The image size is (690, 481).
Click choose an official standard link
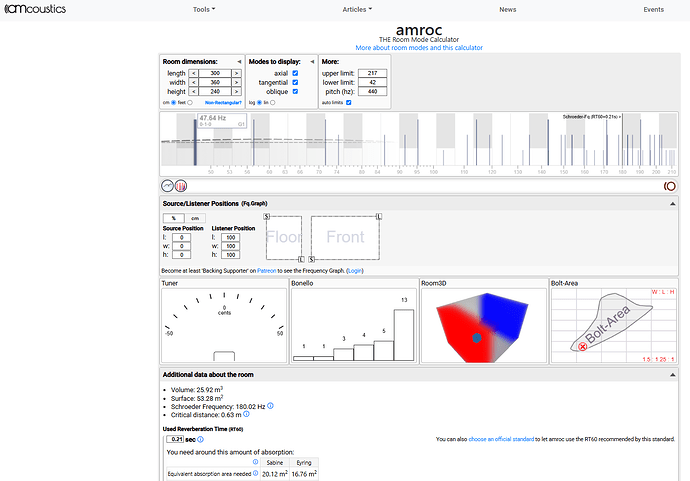click(501, 439)
